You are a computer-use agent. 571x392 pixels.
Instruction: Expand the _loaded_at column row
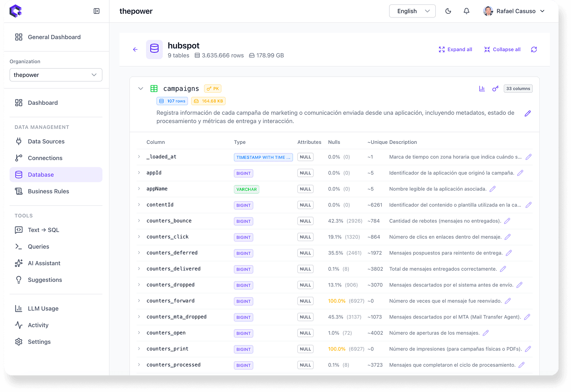[x=139, y=157]
